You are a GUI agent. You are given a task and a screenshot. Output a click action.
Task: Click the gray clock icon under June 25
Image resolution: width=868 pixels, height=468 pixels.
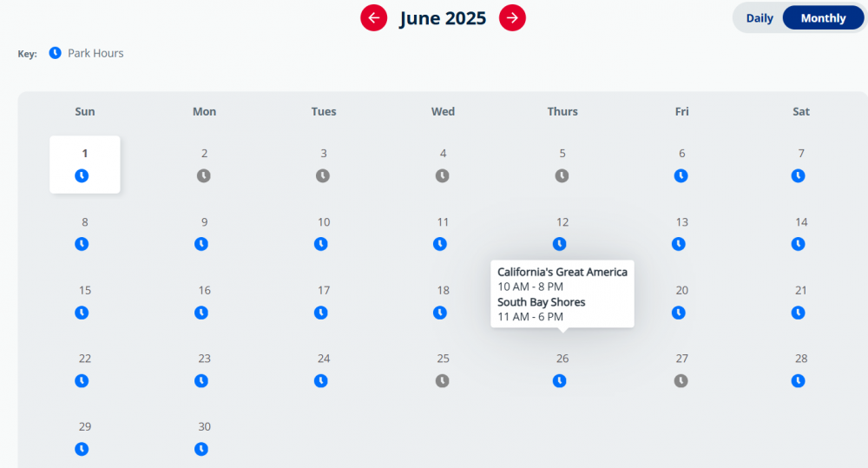click(443, 380)
